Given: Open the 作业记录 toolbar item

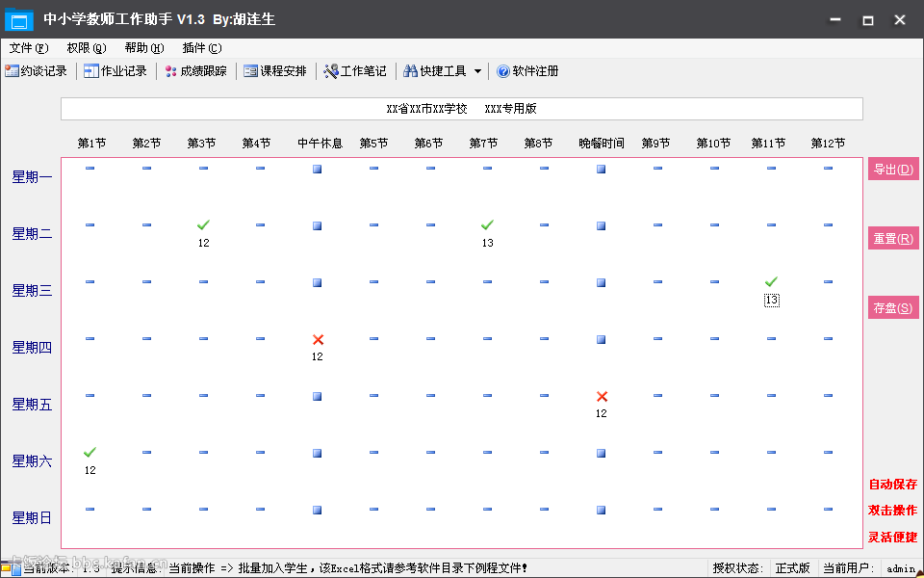Looking at the screenshot, I should pos(115,71).
